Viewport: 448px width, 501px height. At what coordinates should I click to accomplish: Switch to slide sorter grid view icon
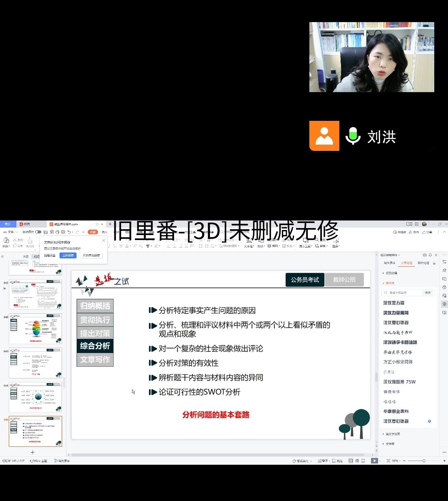coord(357,461)
